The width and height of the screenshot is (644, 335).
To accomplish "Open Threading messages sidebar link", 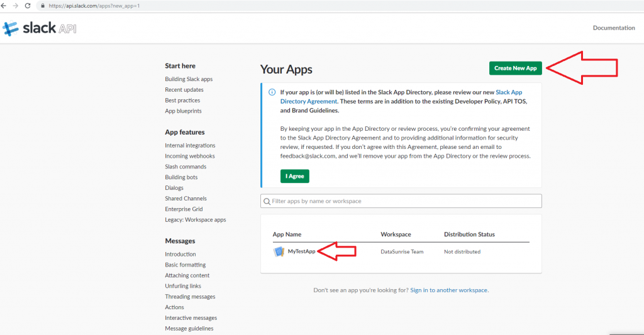I will (x=190, y=297).
